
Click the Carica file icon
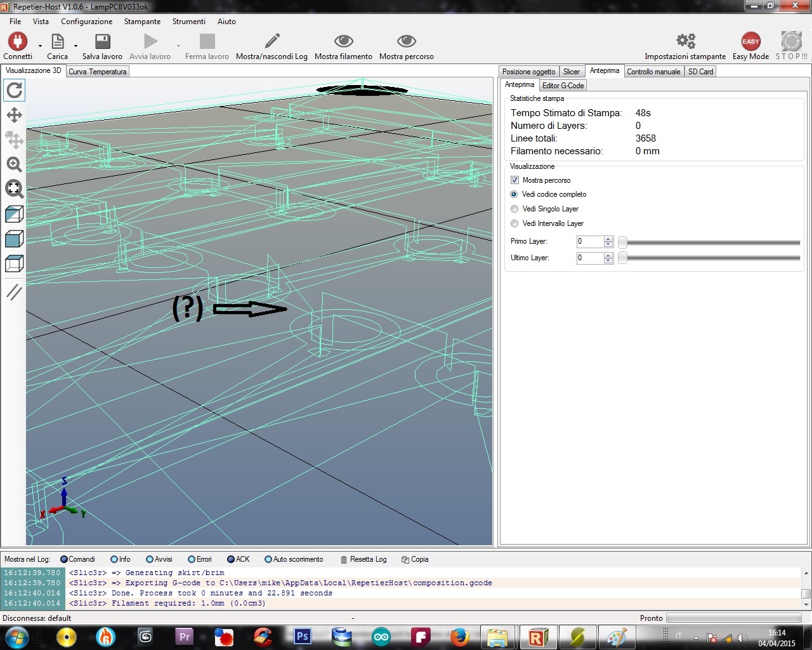(x=58, y=42)
